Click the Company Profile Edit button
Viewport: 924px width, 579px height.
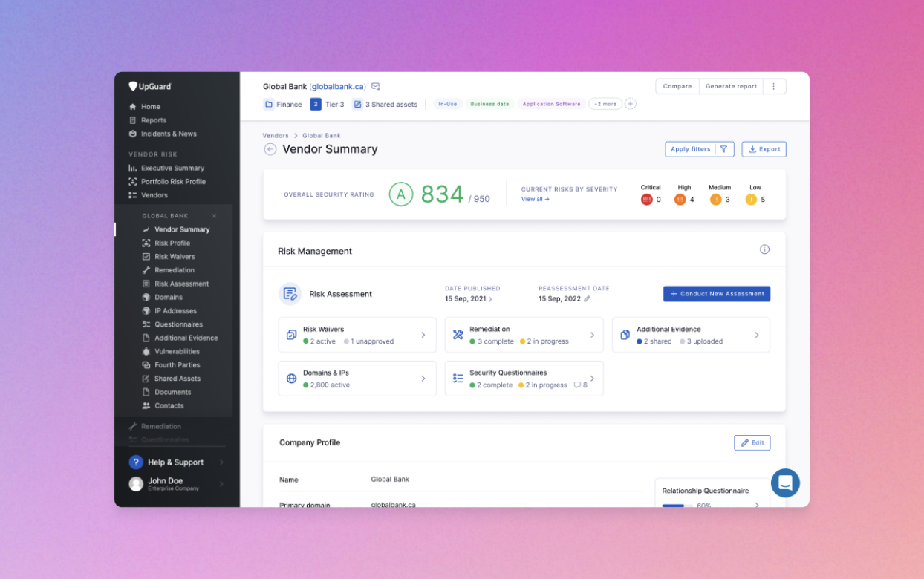(752, 442)
